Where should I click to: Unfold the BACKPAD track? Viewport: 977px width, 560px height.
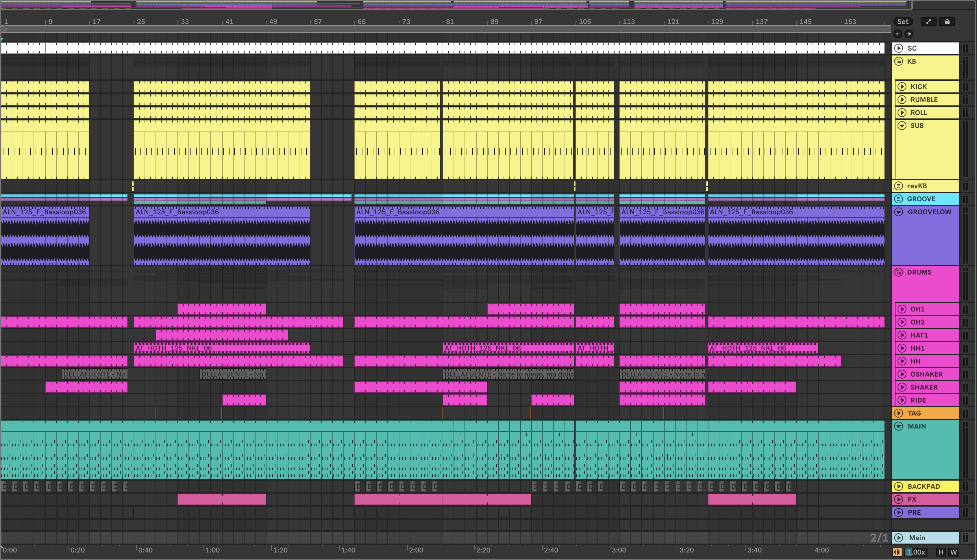[899, 486]
